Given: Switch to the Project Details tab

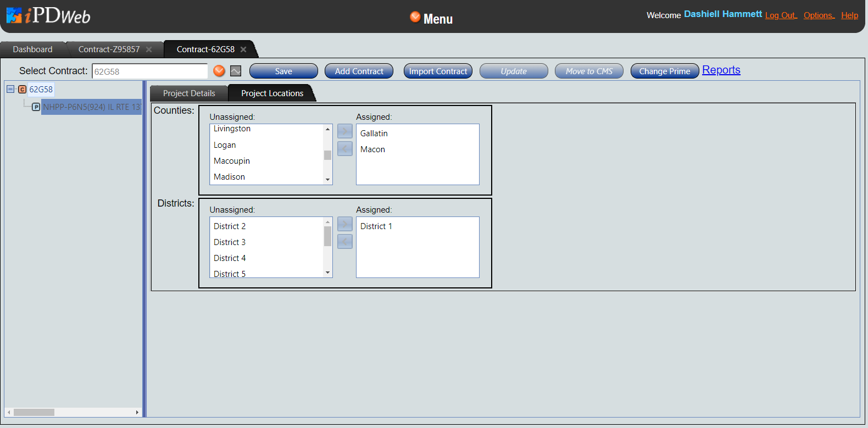Looking at the screenshot, I should tap(189, 93).
